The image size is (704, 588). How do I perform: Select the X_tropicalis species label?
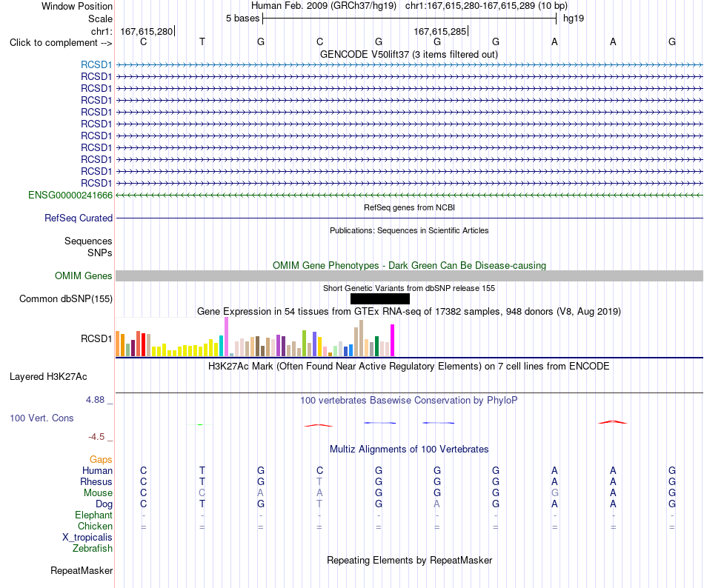click(87, 538)
